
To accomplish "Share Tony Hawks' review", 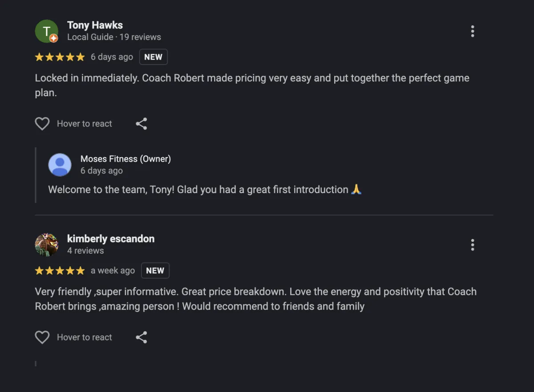I will [x=142, y=124].
